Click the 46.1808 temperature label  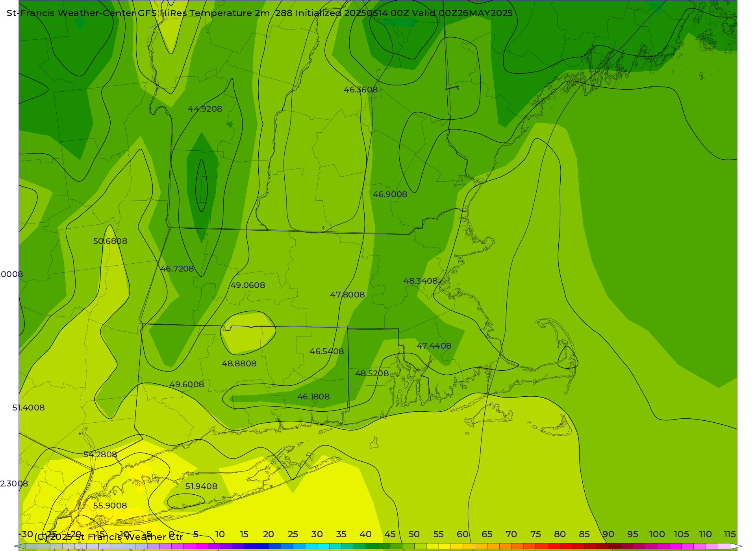[313, 397]
